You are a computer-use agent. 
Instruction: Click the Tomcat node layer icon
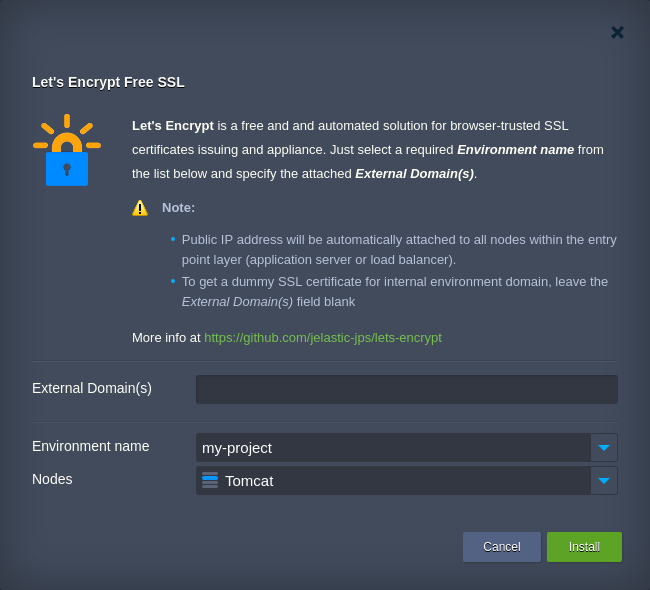pos(210,480)
